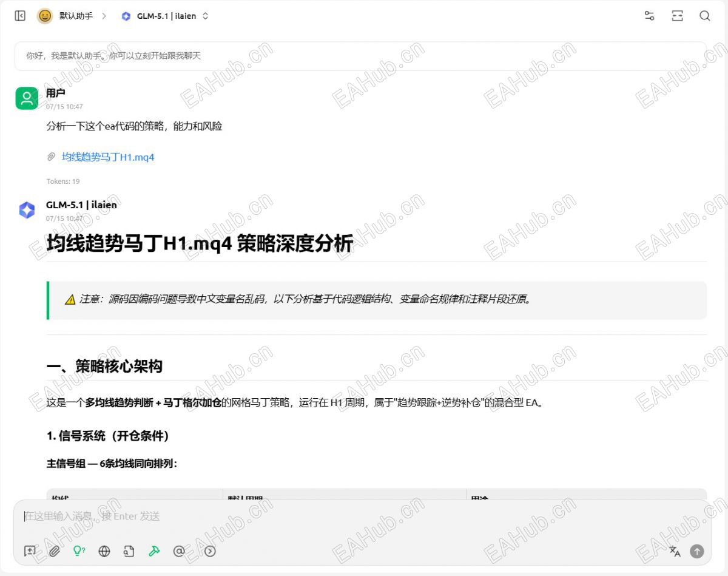Click the section heading 一、策略核心架构
The width and height of the screenshot is (728, 576).
click(x=104, y=367)
